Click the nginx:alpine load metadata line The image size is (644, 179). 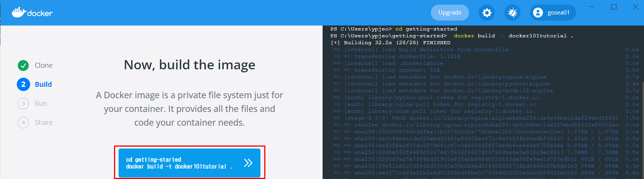tap(486, 77)
